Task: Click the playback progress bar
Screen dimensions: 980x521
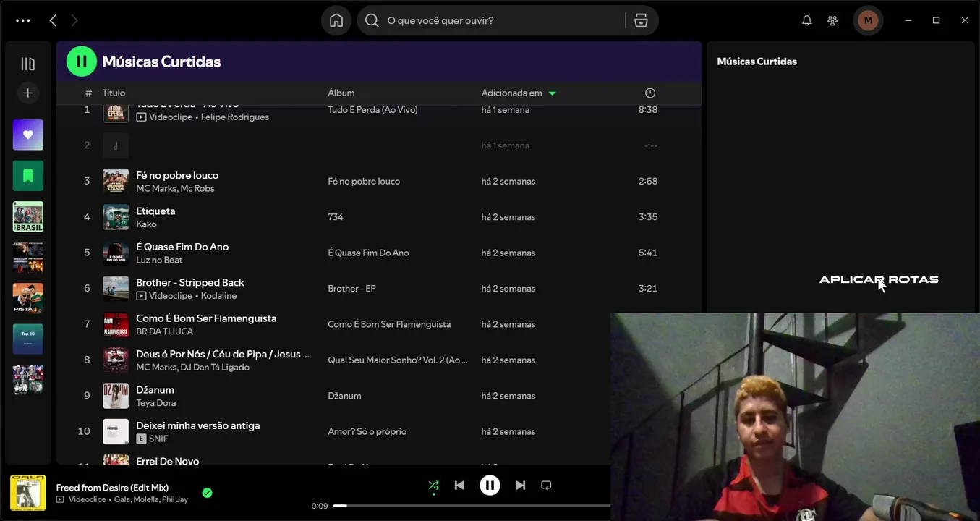Action: tap(472, 506)
